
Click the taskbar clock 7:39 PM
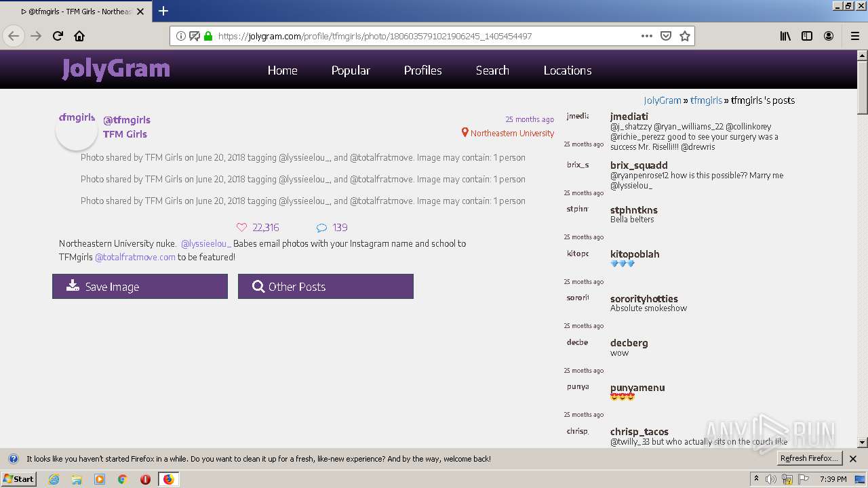click(833, 479)
